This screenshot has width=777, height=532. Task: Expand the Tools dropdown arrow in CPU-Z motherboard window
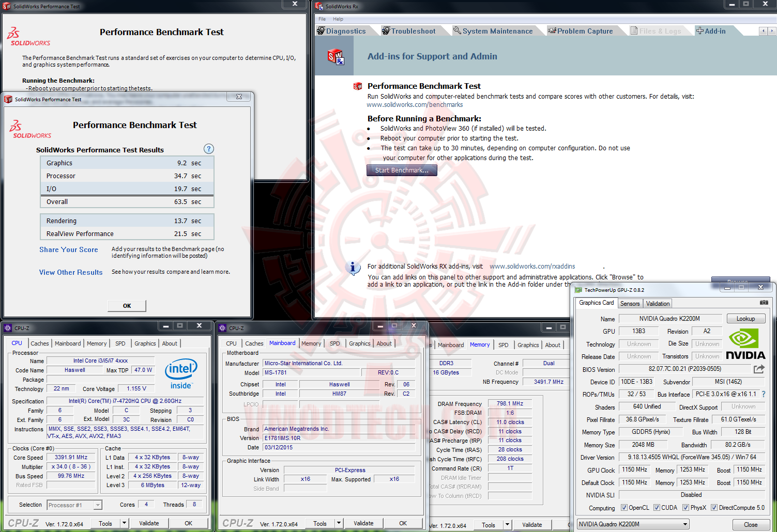click(x=339, y=523)
